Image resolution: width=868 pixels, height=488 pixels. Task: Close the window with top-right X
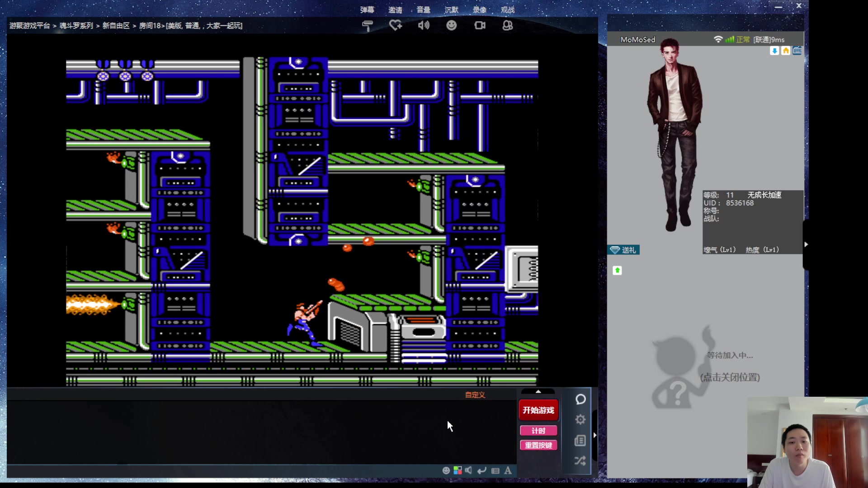(x=799, y=6)
